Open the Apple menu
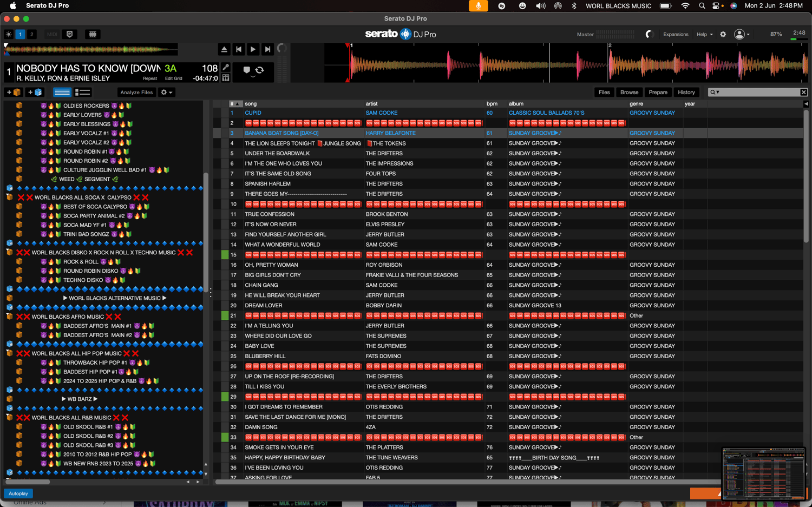 13,6
